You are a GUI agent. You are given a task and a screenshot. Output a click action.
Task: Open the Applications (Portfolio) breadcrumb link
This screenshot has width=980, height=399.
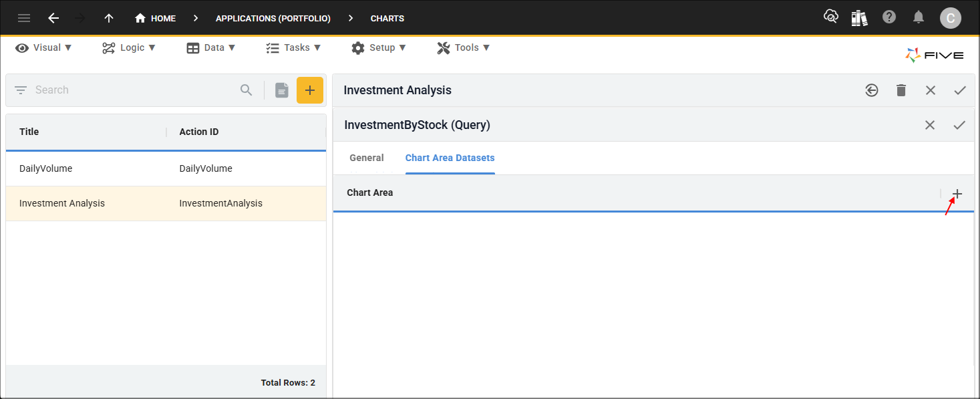click(273, 18)
